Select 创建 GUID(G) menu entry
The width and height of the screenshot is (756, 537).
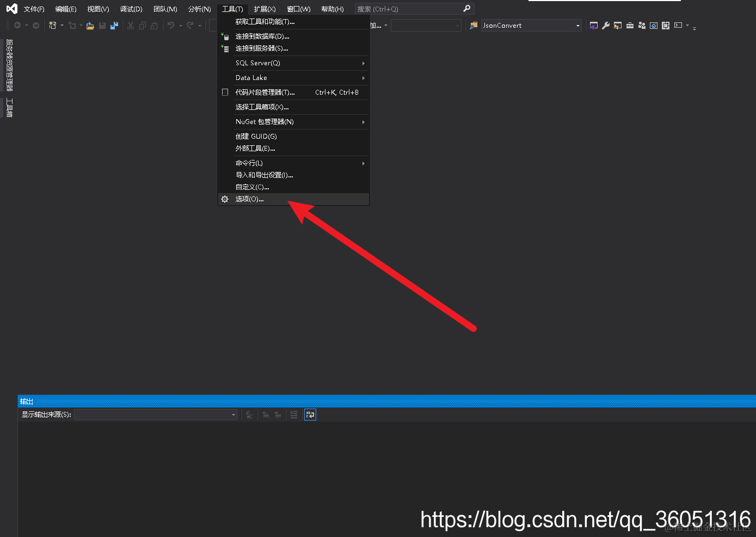(x=293, y=137)
